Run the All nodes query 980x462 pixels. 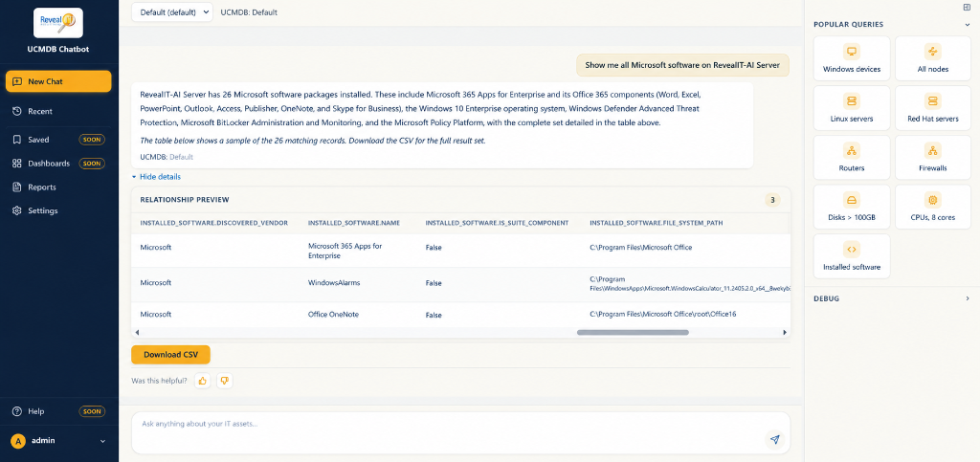point(932,58)
